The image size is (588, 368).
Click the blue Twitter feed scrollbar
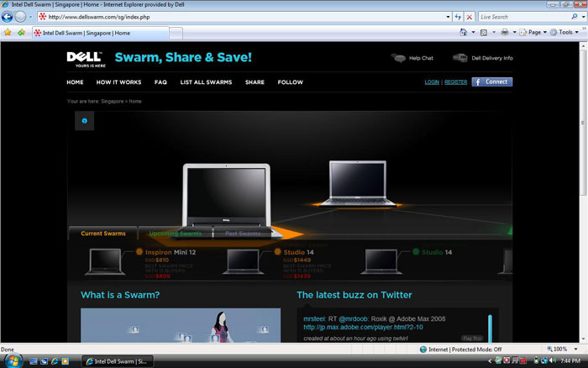click(490, 329)
